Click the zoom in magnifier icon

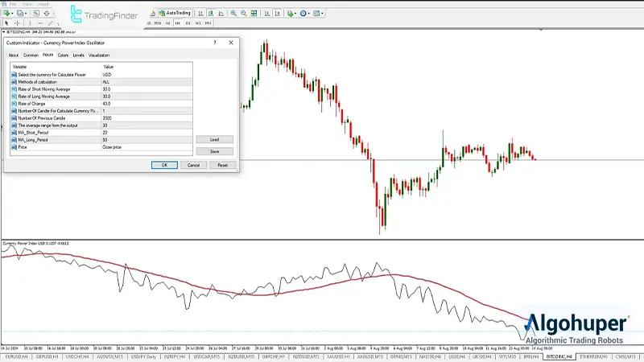(x=233, y=14)
